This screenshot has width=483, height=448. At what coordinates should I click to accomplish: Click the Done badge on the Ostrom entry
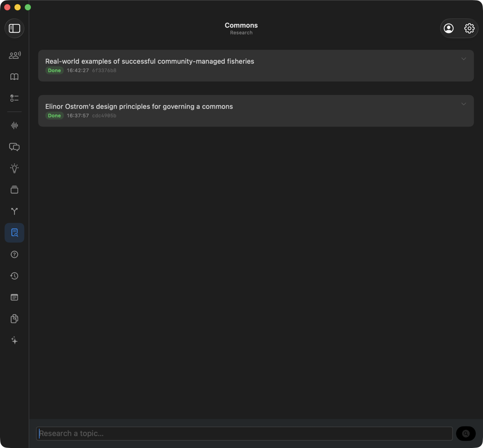point(55,116)
